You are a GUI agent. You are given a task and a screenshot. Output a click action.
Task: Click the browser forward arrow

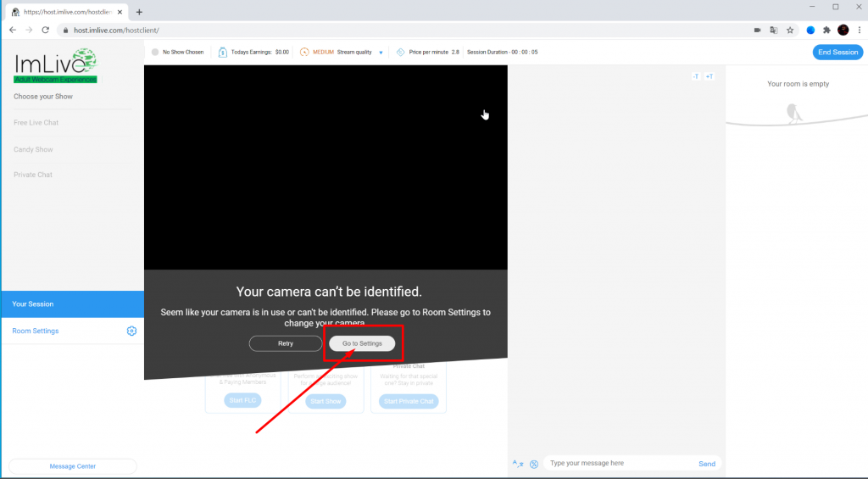click(x=29, y=30)
